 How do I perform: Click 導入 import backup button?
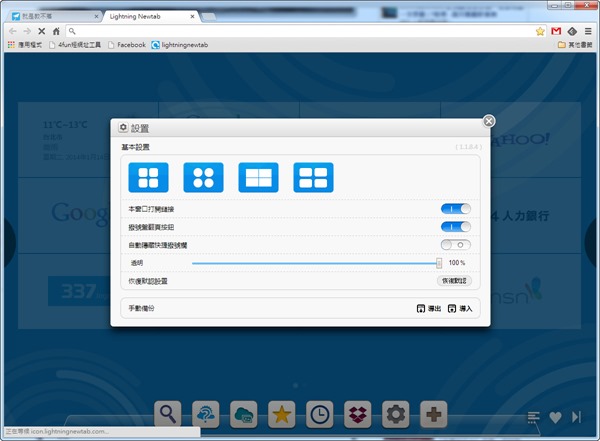coord(460,308)
